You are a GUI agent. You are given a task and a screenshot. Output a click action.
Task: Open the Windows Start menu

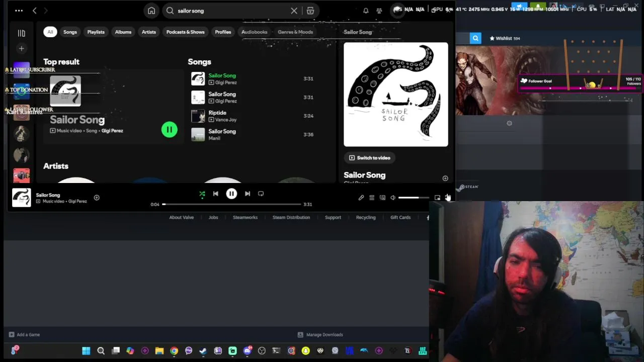(86, 351)
